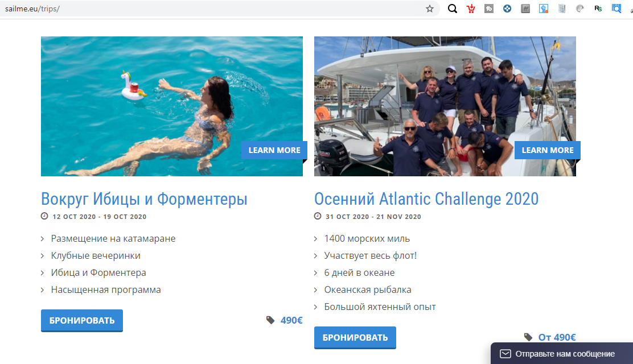Open the "Осенний Atlantic Challenge 2020" link
The width and height of the screenshot is (633, 364).
(426, 199)
